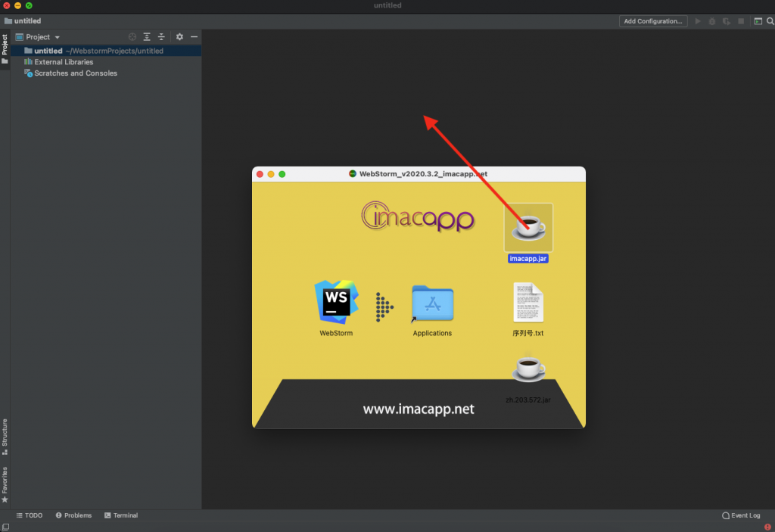Image resolution: width=775 pixels, height=532 pixels.
Task: Click the red error indicator in status bar
Action: click(767, 527)
